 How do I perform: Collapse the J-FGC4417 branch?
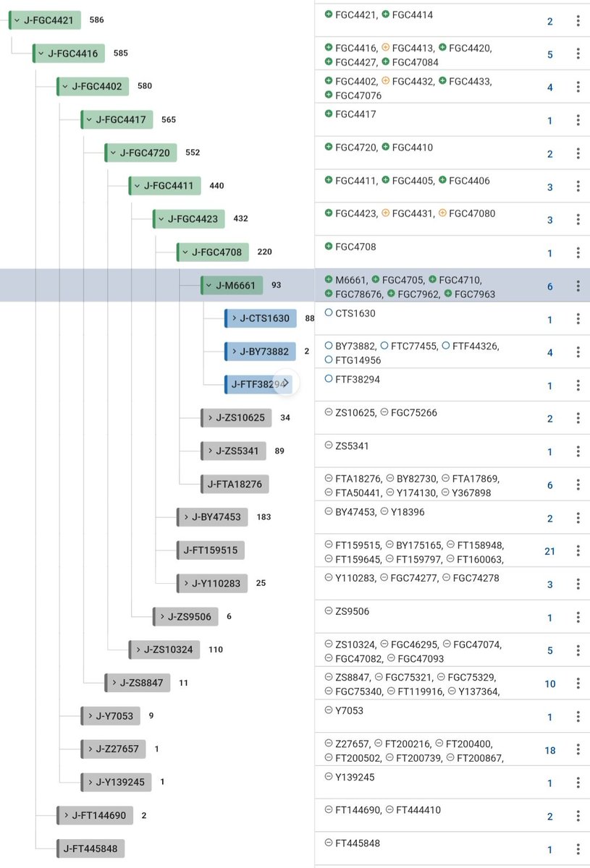(89, 120)
